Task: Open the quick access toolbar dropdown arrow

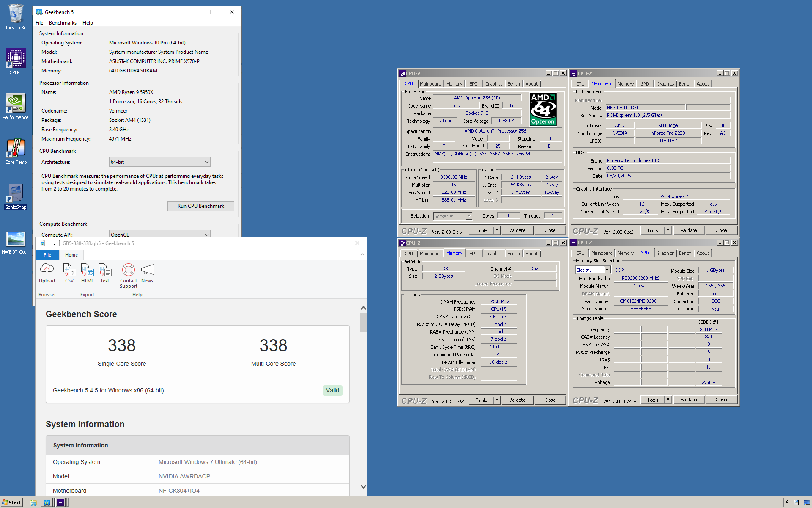Action: 54,243
